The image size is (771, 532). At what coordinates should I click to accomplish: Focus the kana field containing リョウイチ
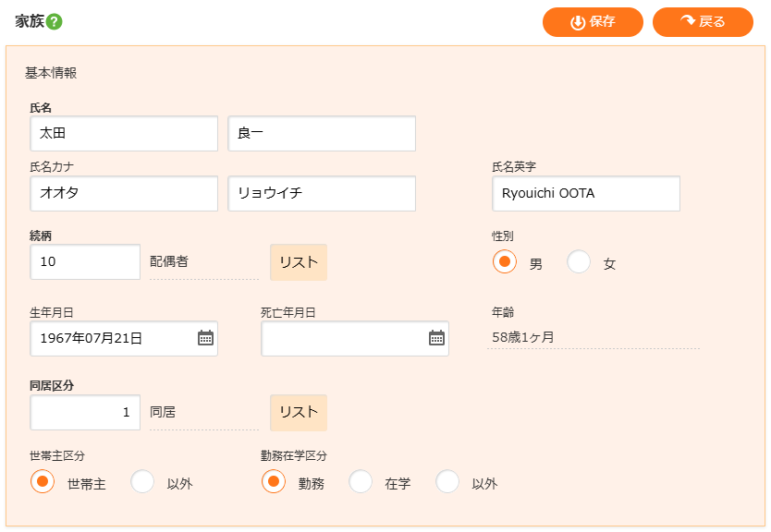pyautogui.click(x=322, y=194)
